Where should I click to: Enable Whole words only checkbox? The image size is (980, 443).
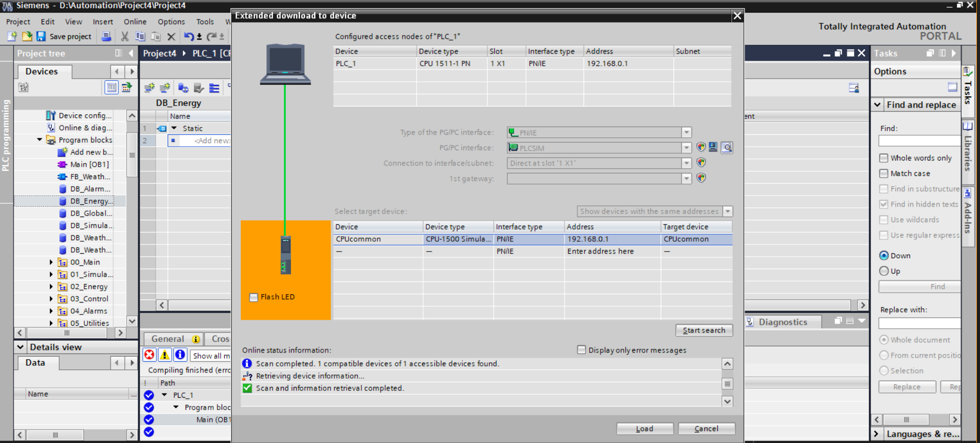pos(883,158)
